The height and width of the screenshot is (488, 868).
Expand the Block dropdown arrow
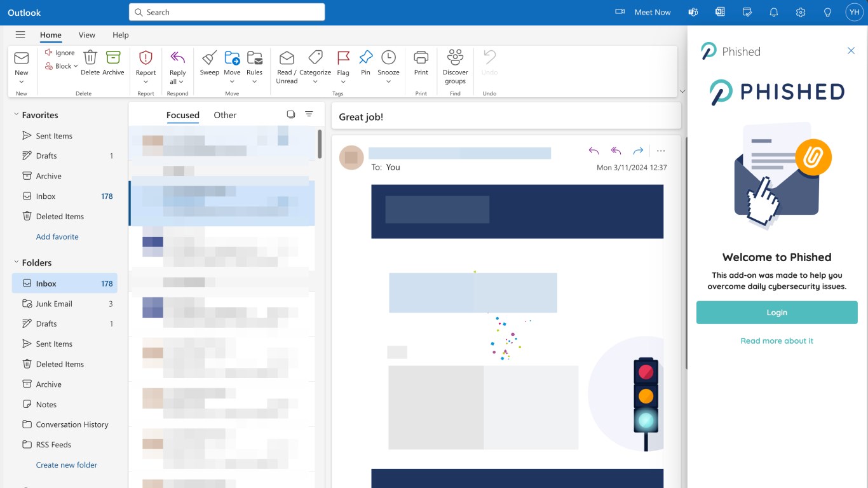76,66
